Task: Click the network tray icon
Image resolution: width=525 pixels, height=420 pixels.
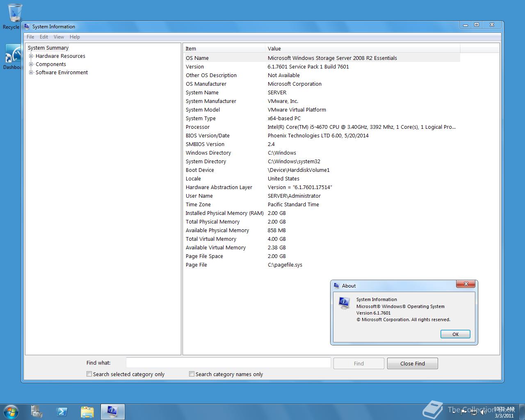Action: point(474,412)
